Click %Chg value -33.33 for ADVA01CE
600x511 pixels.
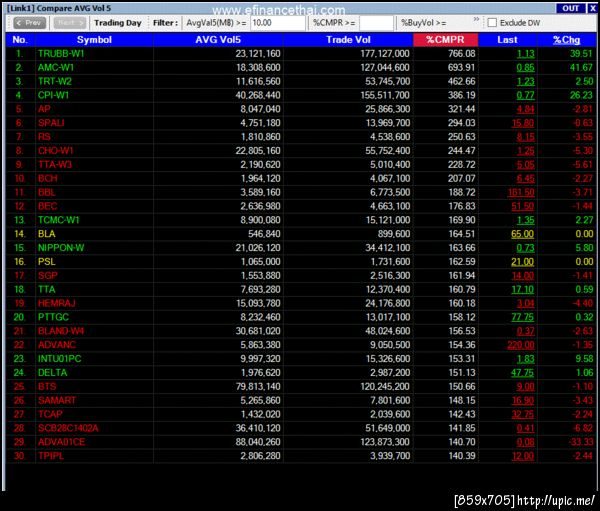(581, 442)
